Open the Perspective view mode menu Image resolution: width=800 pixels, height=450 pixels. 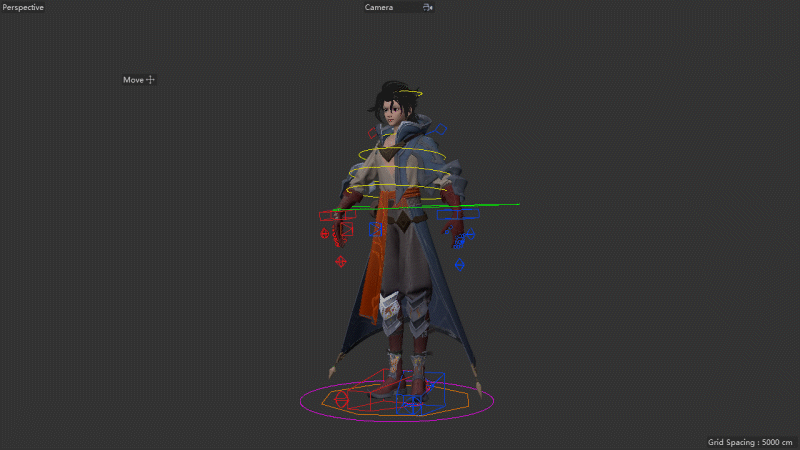pos(23,7)
